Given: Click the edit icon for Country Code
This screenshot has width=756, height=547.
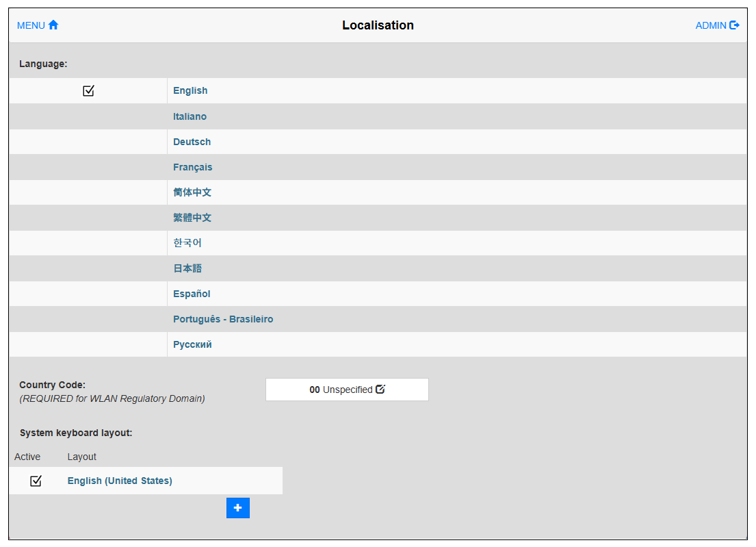Looking at the screenshot, I should tap(380, 390).
